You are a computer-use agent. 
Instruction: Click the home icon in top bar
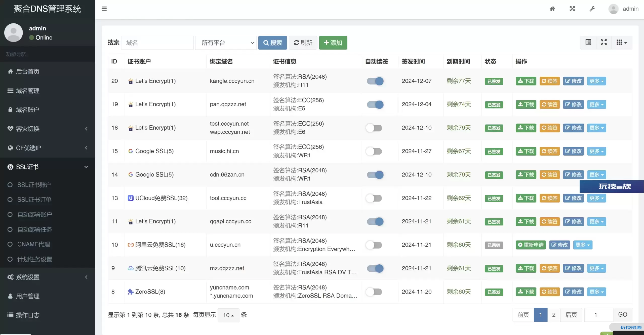(552, 9)
